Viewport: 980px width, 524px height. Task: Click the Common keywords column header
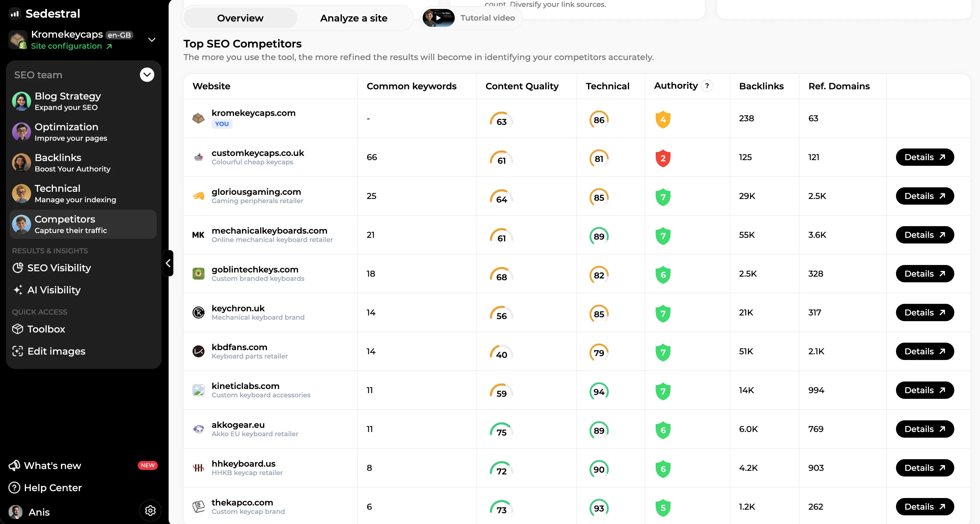(x=411, y=86)
